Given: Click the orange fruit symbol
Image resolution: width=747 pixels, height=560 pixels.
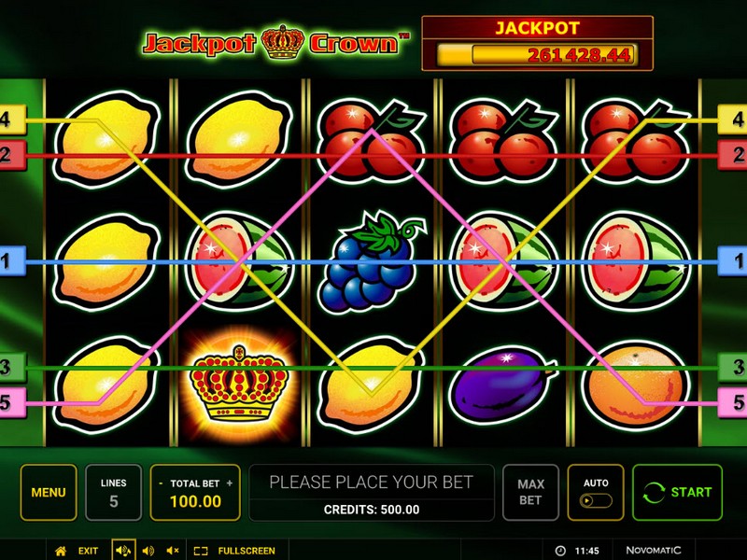Looking at the screenshot, I should point(636,384).
